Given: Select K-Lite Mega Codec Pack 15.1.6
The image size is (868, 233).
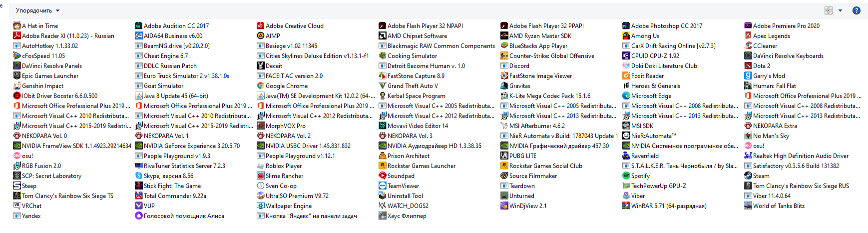Looking at the screenshot, I should tap(545, 95).
